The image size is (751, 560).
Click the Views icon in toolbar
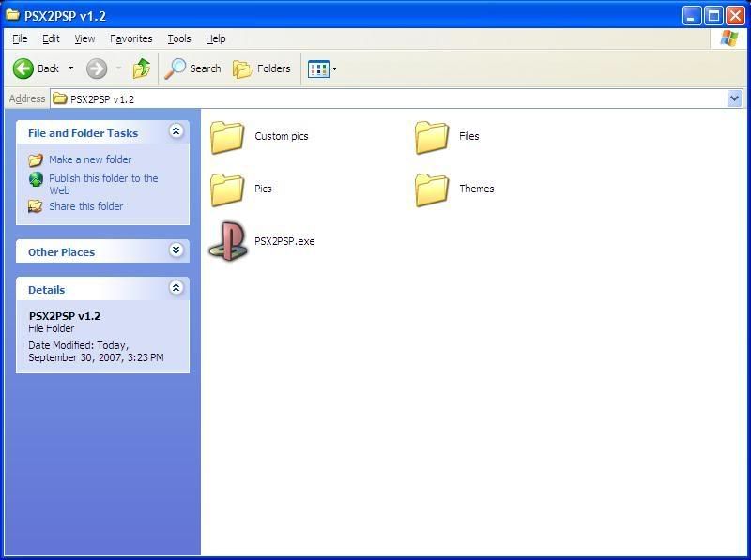318,68
